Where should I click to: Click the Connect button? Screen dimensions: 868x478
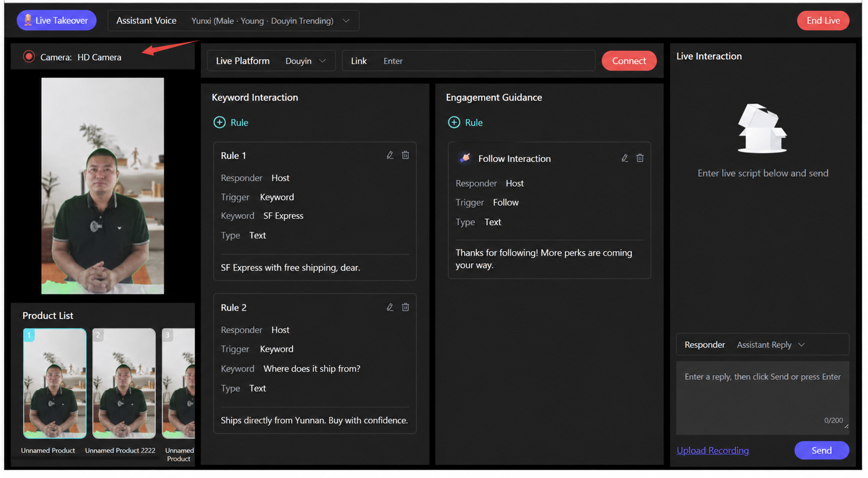point(629,61)
